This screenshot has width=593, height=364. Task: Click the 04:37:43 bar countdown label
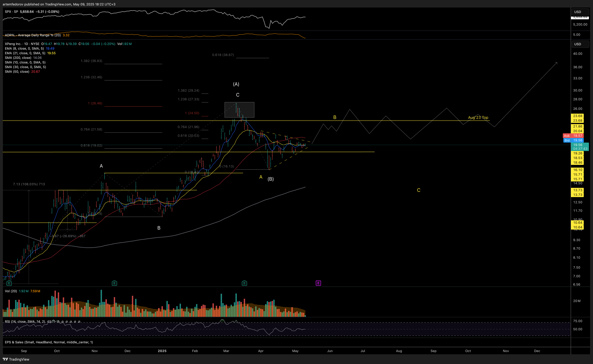tap(580, 149)
